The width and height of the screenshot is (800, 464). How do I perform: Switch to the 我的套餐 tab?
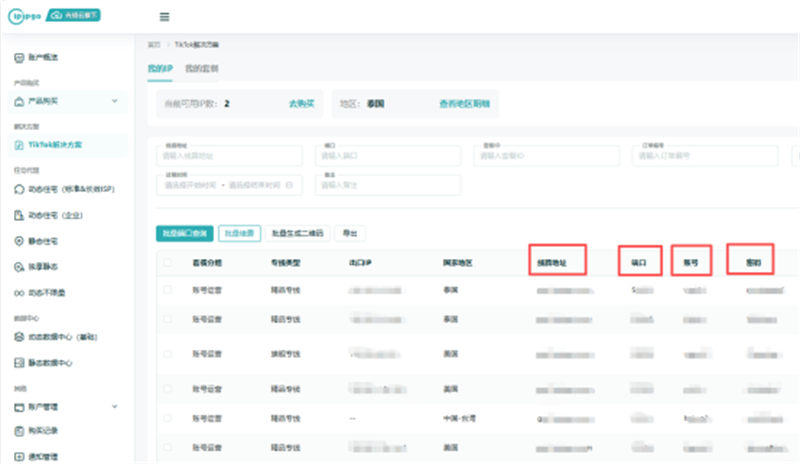pyautogui.click(x=202, y=68)
